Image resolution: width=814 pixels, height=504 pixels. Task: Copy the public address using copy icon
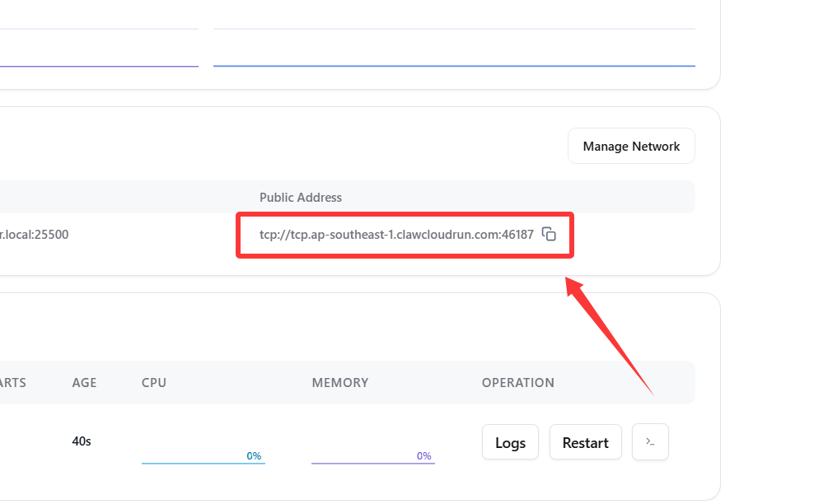click(x=549, y=235)
